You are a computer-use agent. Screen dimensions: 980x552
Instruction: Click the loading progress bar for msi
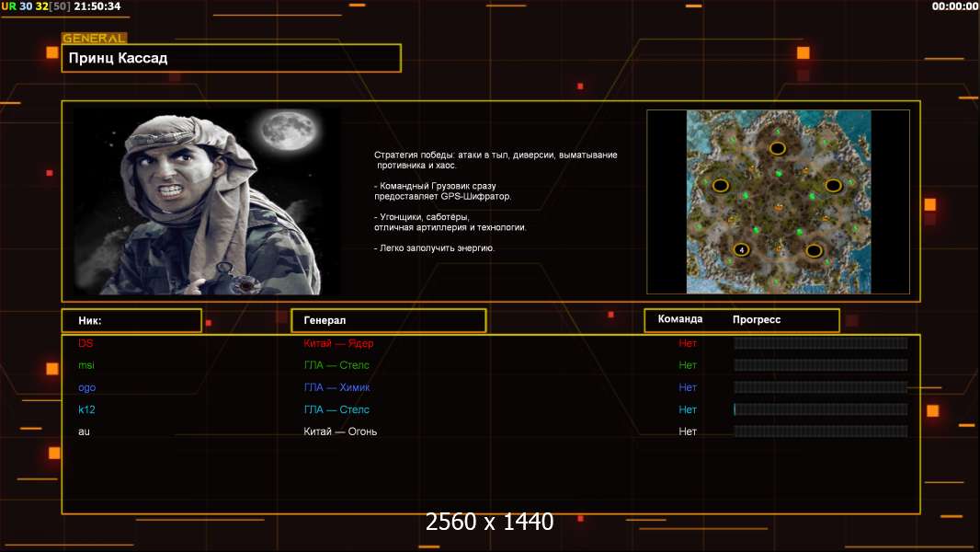(x=821, y=365)
